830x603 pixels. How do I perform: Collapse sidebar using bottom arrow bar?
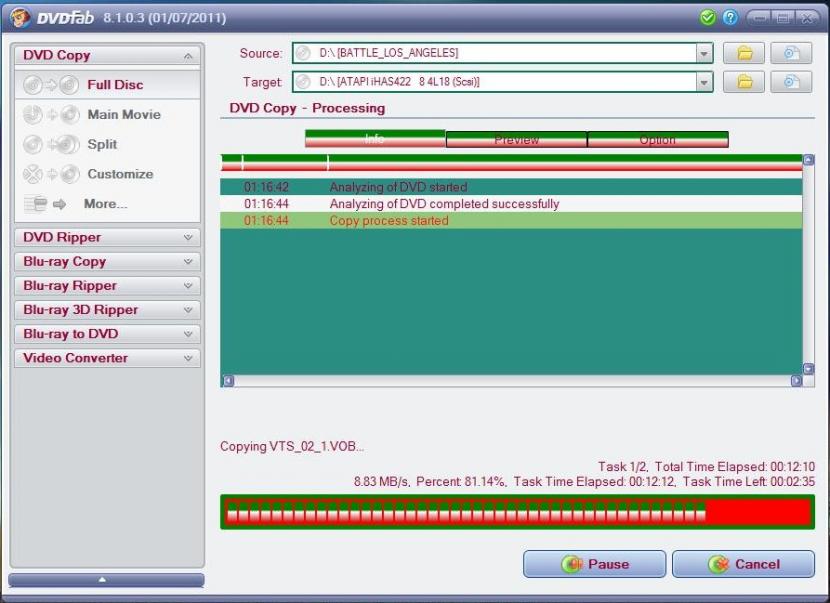106,580
